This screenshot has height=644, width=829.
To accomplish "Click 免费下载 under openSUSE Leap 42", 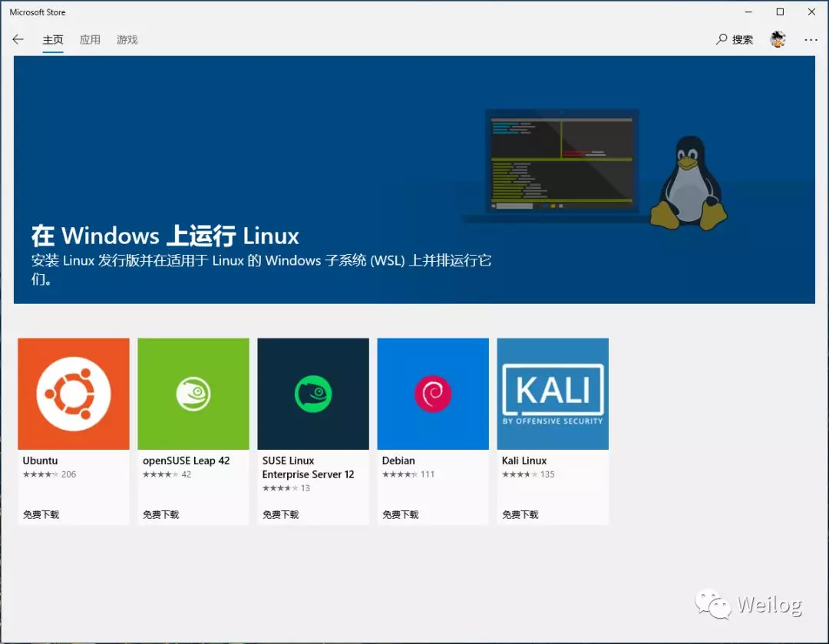I will pyautogui.click(x=160, y=514).
